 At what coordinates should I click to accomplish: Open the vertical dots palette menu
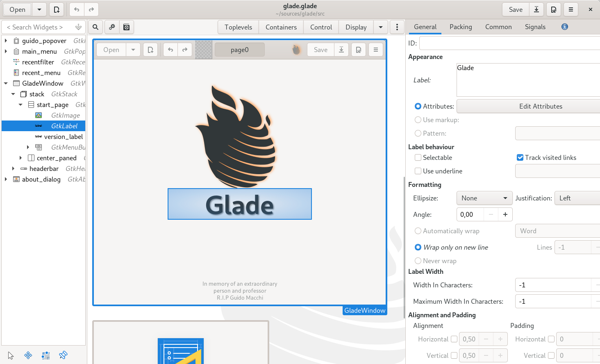click(397, 27)
